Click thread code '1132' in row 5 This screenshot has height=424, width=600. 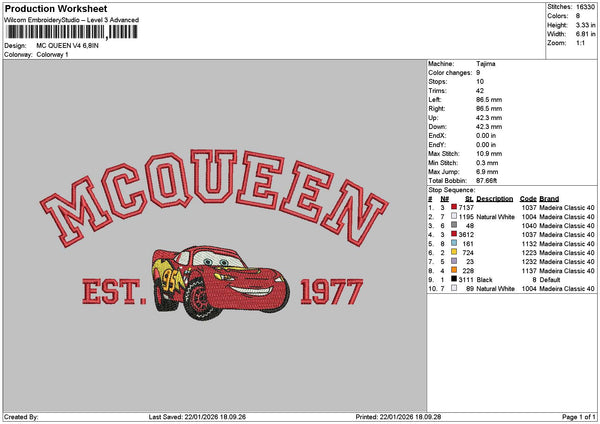[529, 244]
